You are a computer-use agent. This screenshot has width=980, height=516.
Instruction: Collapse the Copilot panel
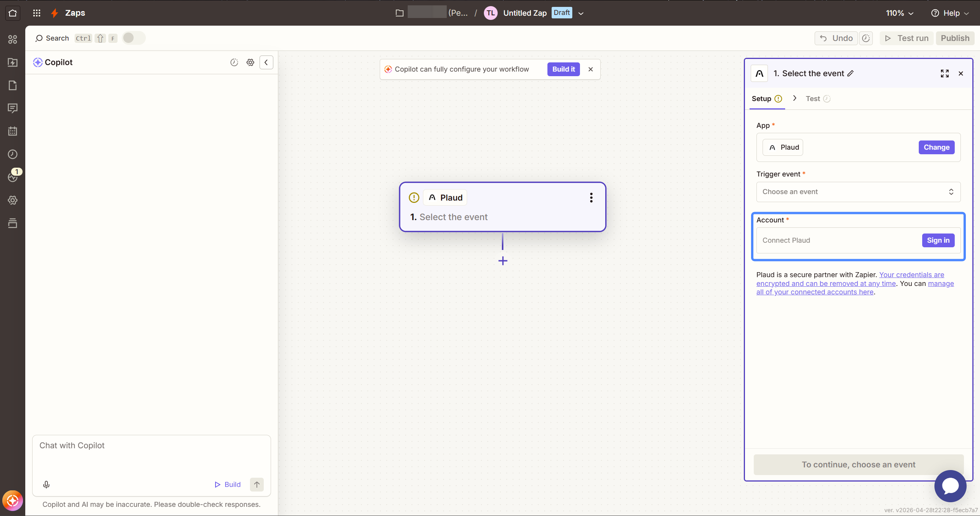click(x=266, y=62)
